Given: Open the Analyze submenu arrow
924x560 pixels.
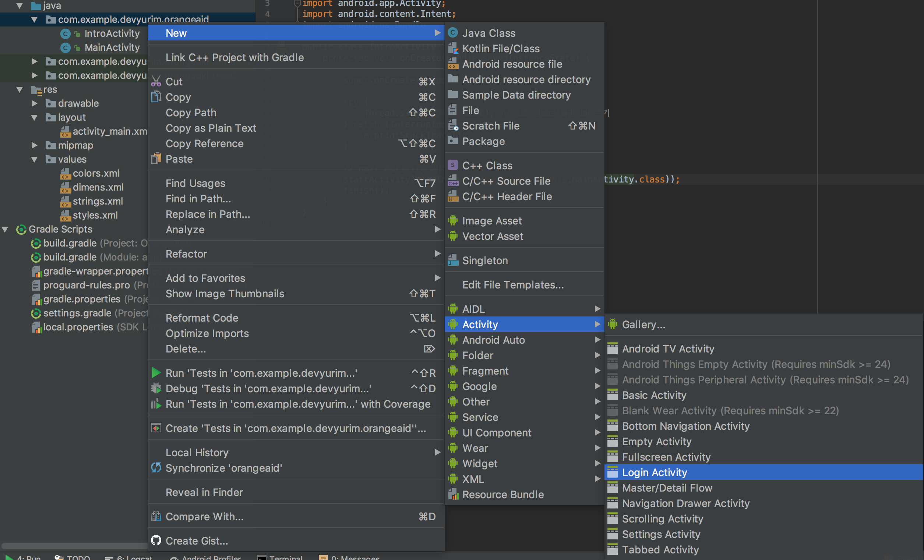Looking at the screenshot, I should pos(437,229).
